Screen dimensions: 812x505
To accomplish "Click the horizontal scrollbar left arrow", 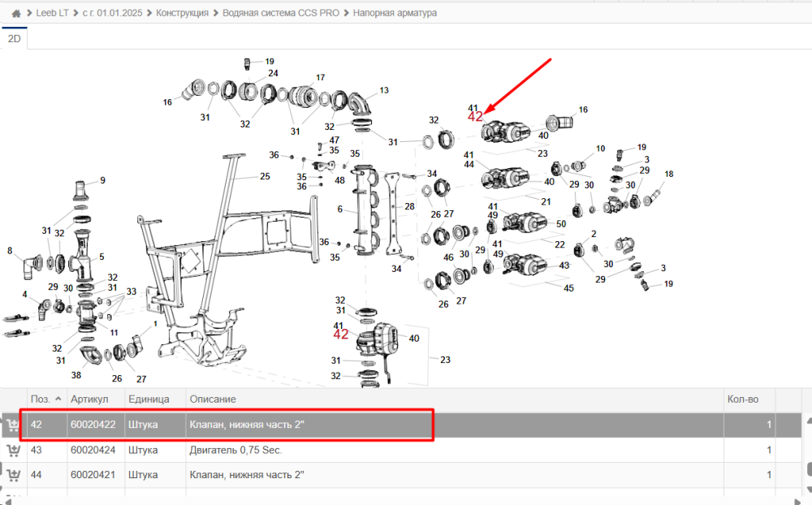I will click(6, 501).
